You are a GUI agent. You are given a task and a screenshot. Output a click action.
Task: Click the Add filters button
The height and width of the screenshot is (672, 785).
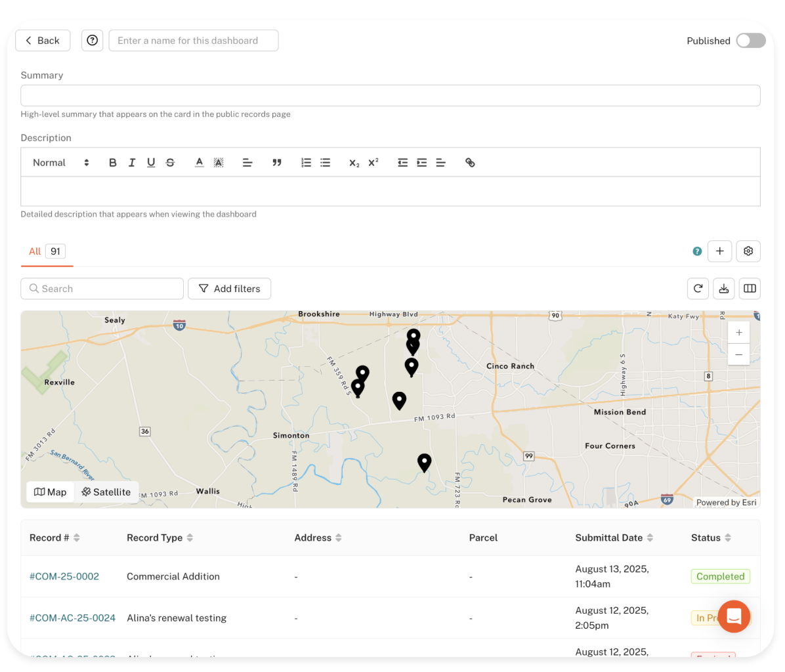coord(229,289)
